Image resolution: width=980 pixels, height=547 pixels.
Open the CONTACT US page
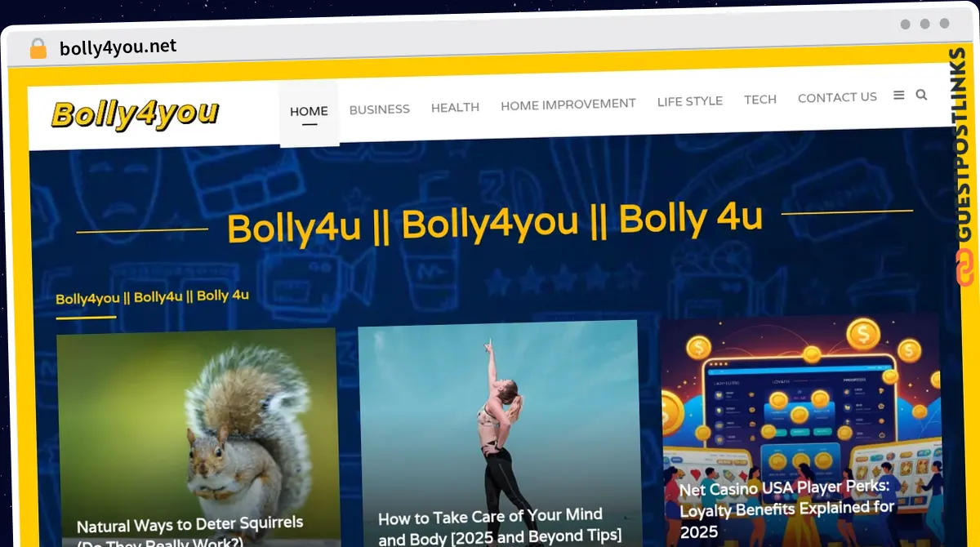pyautogui.click(x=837, y=97)
